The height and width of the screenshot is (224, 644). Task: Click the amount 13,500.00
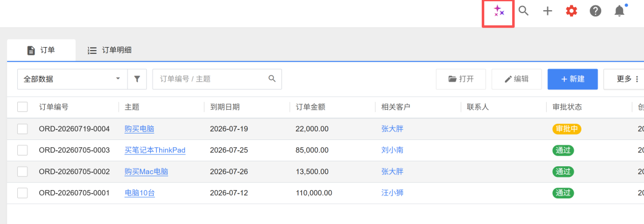pos(312,172)
